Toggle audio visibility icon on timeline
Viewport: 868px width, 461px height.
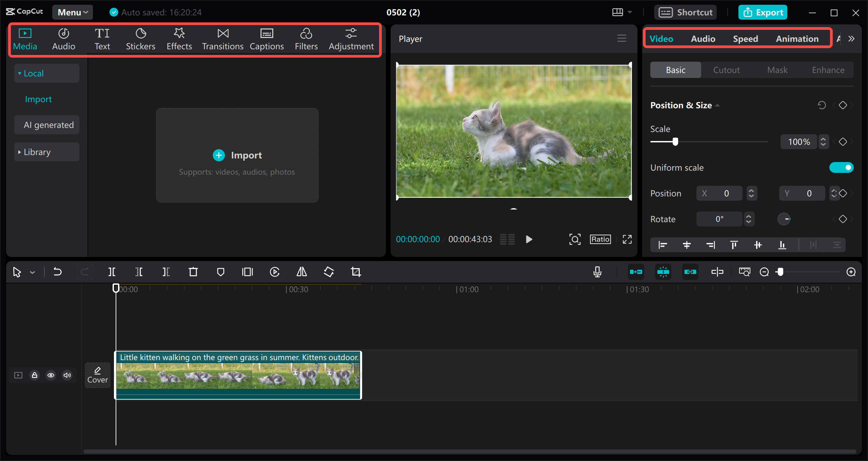(x=67, y=375)
